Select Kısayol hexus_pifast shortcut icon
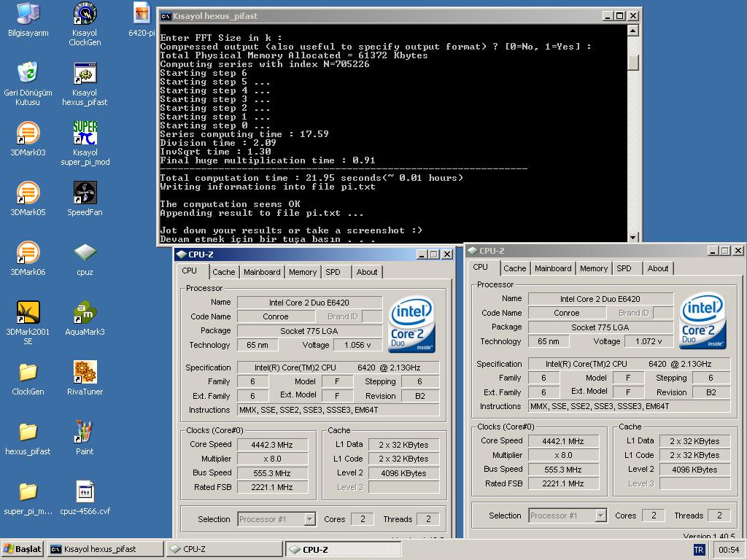Screen dimensions: 747x560 (x=85, y=83)
